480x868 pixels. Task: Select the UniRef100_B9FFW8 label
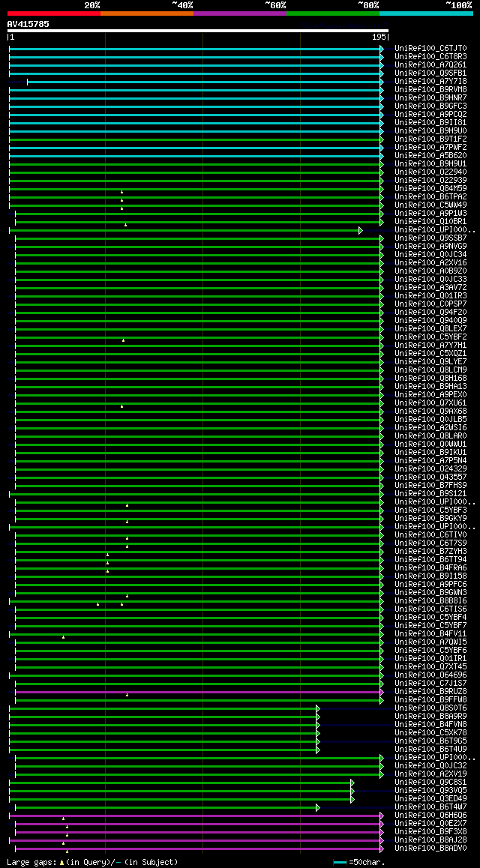[430, 699]
